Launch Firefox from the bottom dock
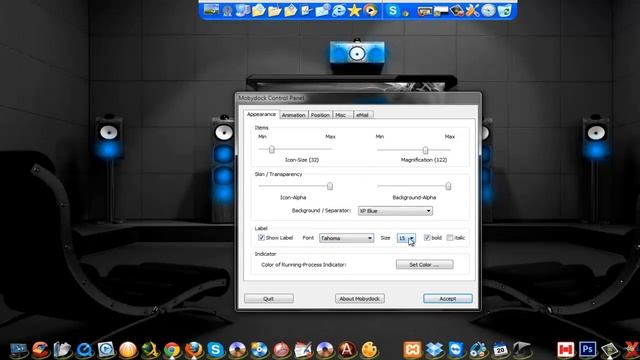The width and height of the screenshot is (640, 360). pyautogui.click(x=194, y=350)
